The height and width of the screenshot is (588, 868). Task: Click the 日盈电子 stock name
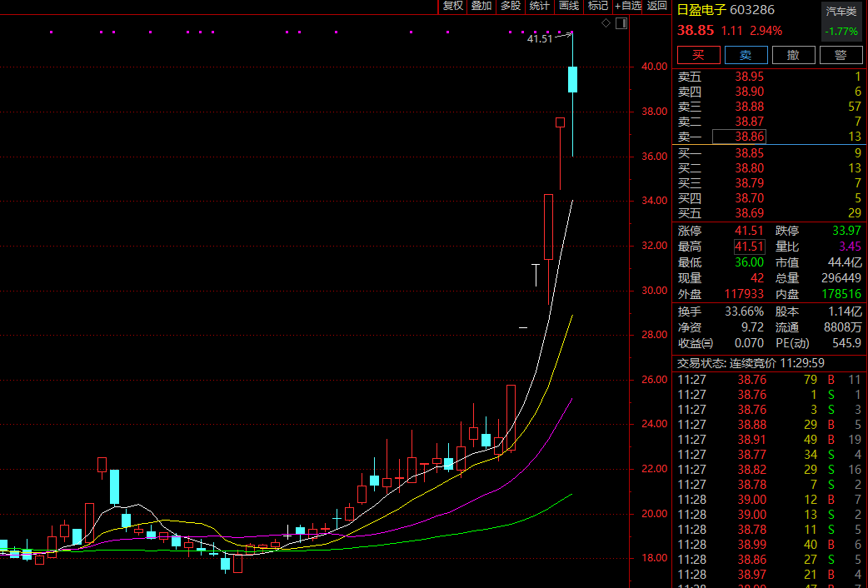tap(701, 10)
